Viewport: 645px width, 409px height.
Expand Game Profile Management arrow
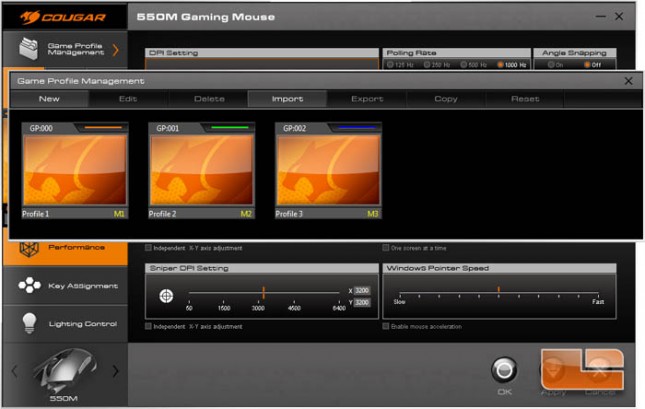[116, 50]
